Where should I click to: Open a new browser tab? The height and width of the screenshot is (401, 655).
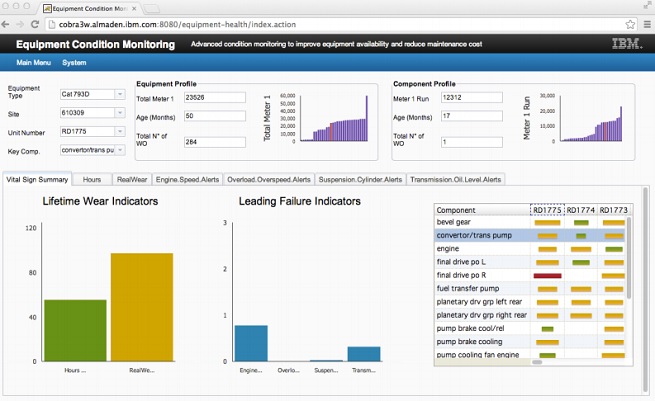coord(151,8)
